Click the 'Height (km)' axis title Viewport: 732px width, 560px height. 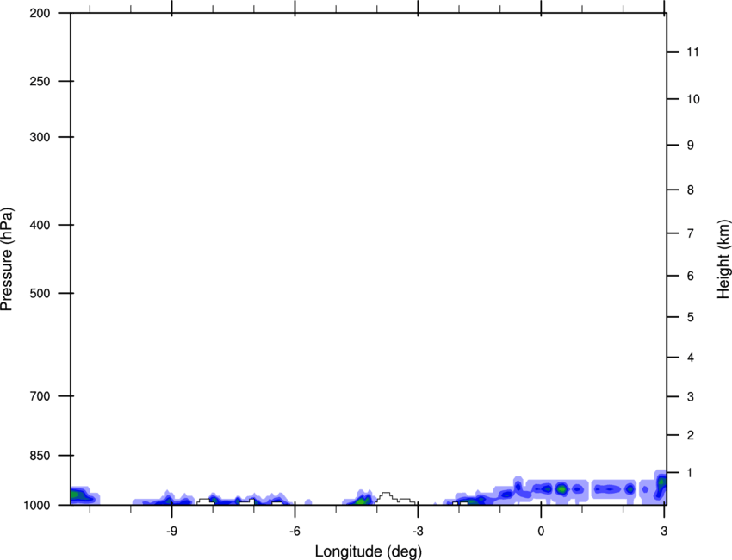(723, 259)
